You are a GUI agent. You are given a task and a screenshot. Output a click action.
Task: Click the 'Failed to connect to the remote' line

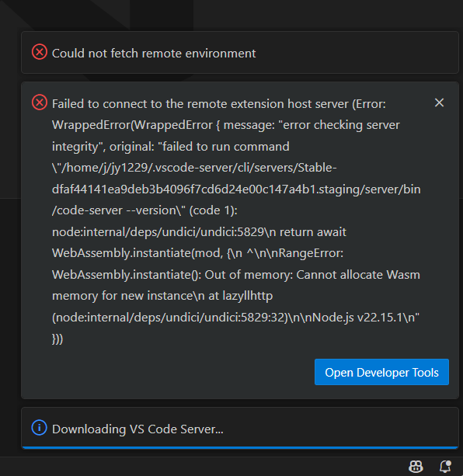219,104
